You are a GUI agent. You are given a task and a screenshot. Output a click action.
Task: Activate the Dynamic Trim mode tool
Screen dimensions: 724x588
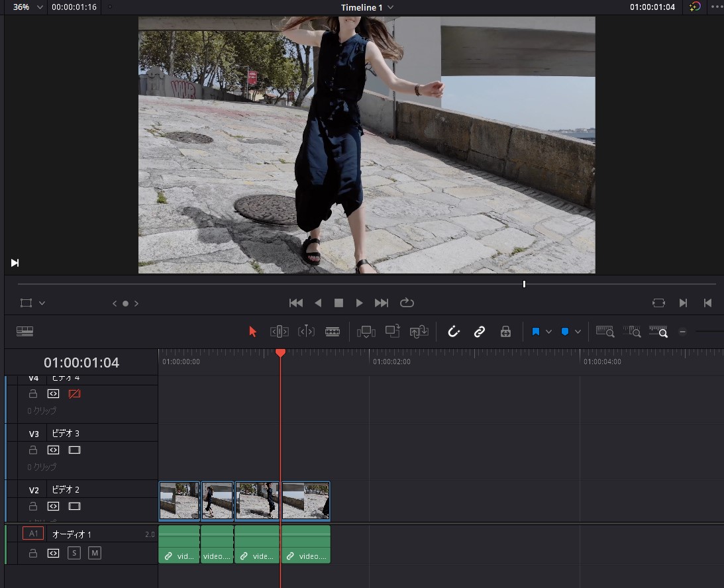305,331
